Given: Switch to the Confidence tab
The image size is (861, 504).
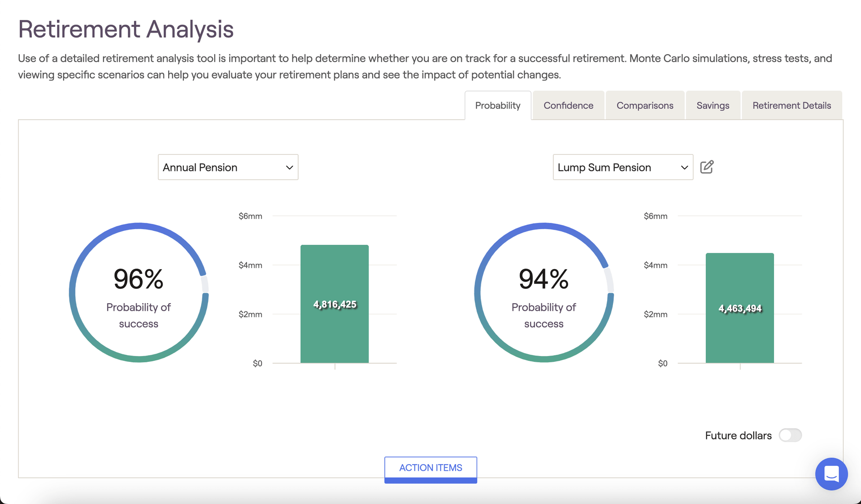Looking at the screenshot, I should [x=568, y=105].
